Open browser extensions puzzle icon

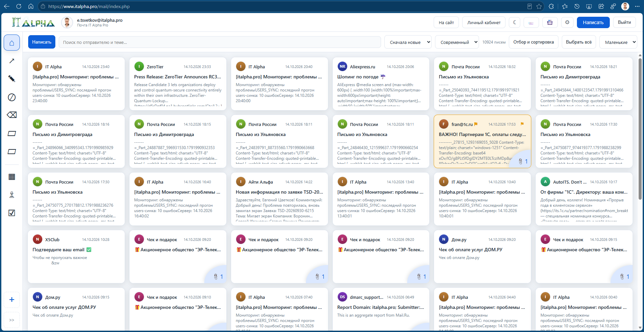pyautogui.click(x=551, y=6)
